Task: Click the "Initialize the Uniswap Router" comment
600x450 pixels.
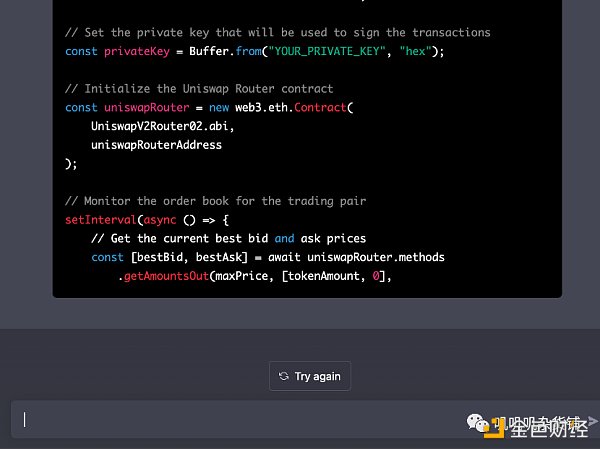Action: click(x=200, y=89)
